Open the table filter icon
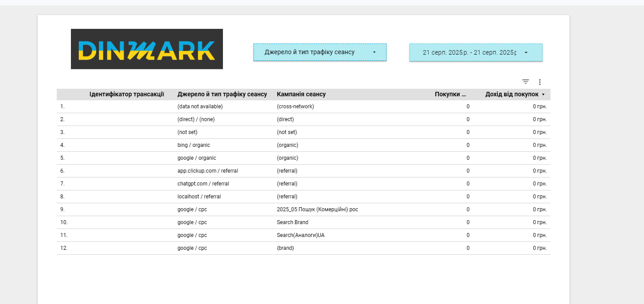Image resolution: width=644 pixels, height=304 pixels. 526,82
